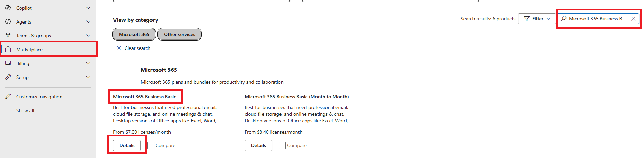Screen dimensions: 644x160
Task: Expand the Copilot navigation chevron
Action: pyautogui.click(x=88, y=8)
